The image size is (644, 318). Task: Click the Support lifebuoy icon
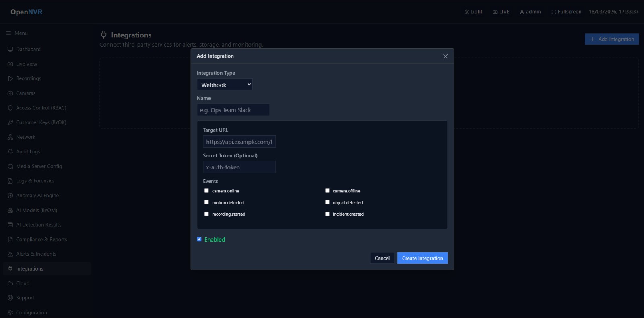click(10, 298)
